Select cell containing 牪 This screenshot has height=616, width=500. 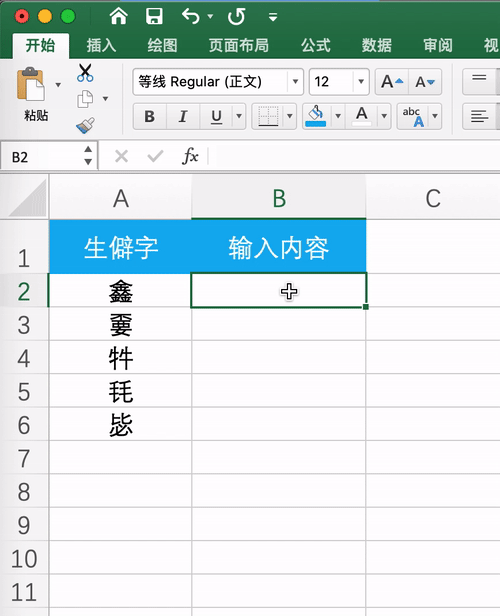pos(120,358)
